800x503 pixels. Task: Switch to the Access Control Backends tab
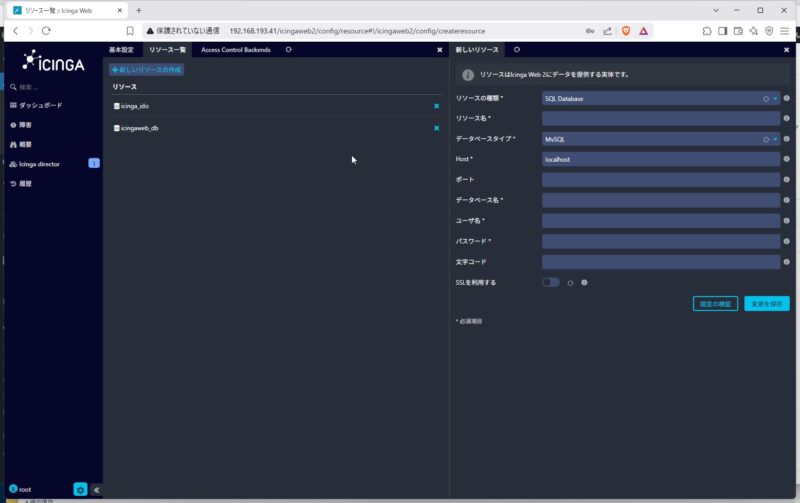point(236,49)
